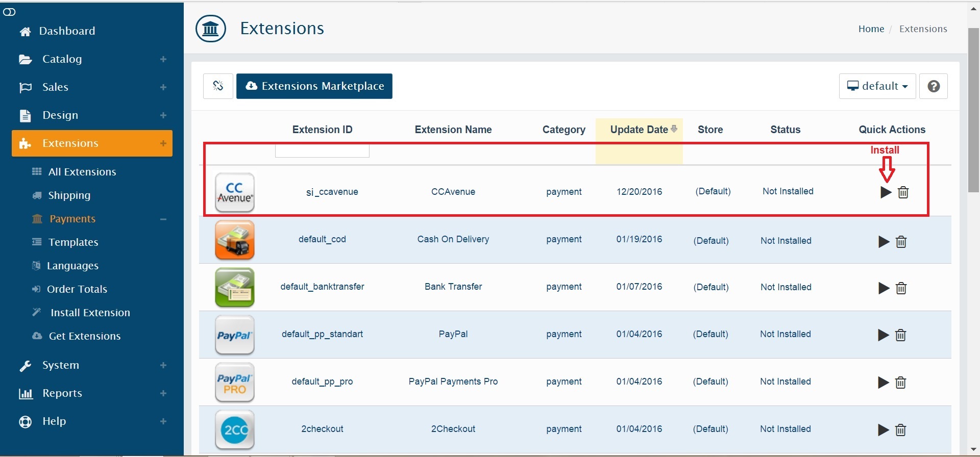Go to Install Extension in sidebar
Viewport: 980px width, 457px height.
(x=90, y=313)
